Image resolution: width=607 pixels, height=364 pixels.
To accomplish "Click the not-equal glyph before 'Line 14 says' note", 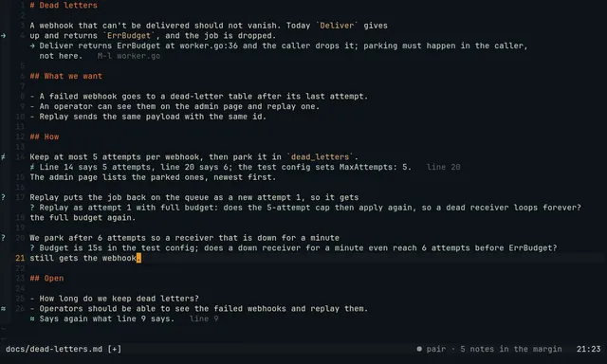I will tap(32, 167).
